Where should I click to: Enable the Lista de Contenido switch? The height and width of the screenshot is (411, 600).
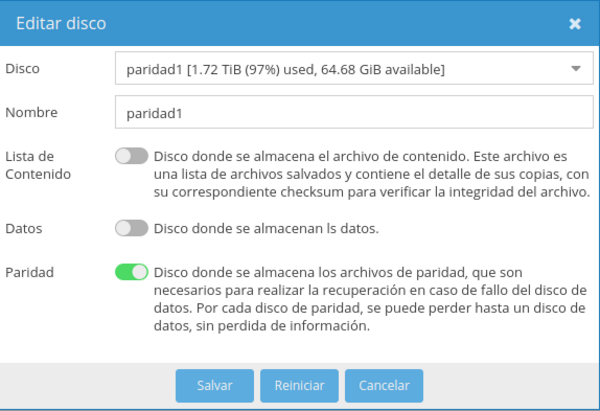[131, 156]
